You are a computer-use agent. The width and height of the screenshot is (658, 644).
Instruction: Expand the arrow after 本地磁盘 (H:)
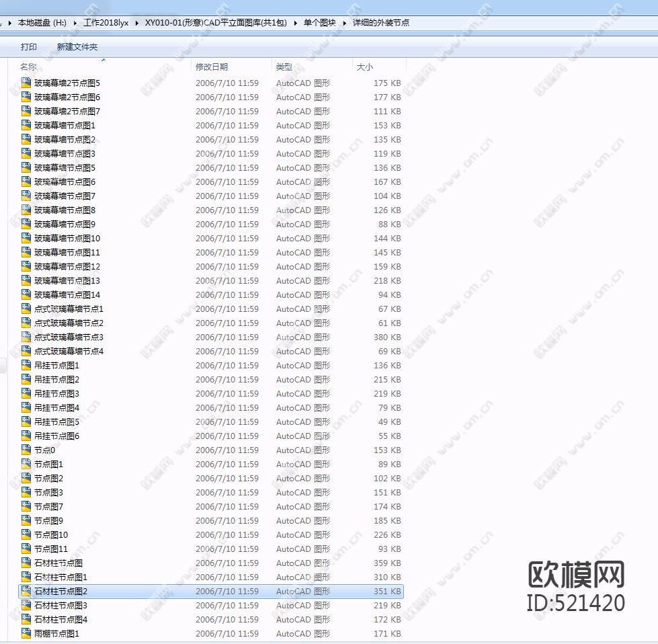pyautogui.click(x=75, y=23)
